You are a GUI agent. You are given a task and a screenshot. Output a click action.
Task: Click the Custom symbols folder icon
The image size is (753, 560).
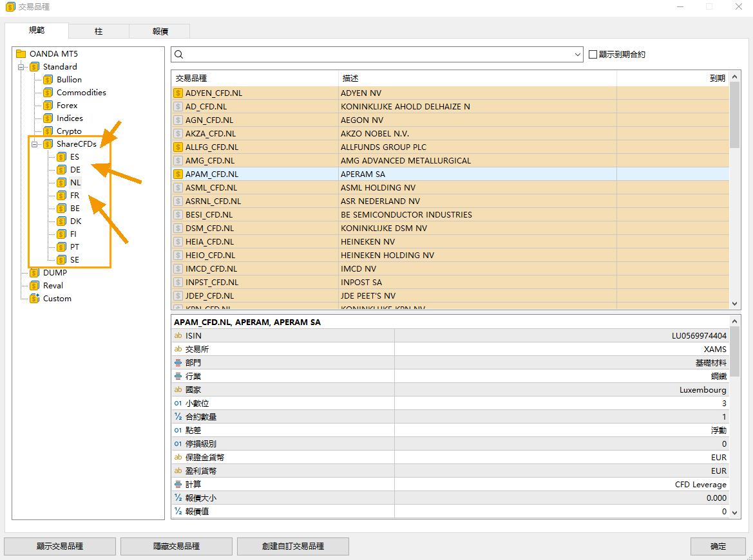pyautogui.click(x=35, y=299)
